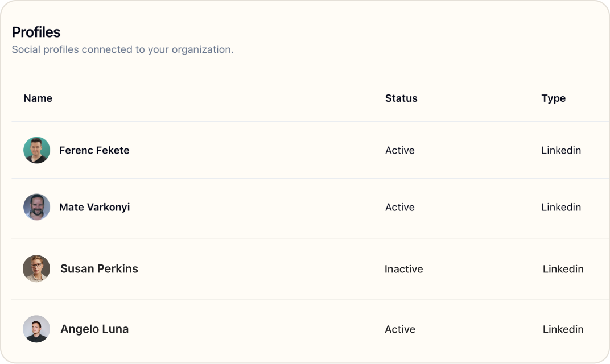This screenshot has width=610, height=364.
Task: Open Mate Varkonyi's profile avatar
Action: pos(36,207)
